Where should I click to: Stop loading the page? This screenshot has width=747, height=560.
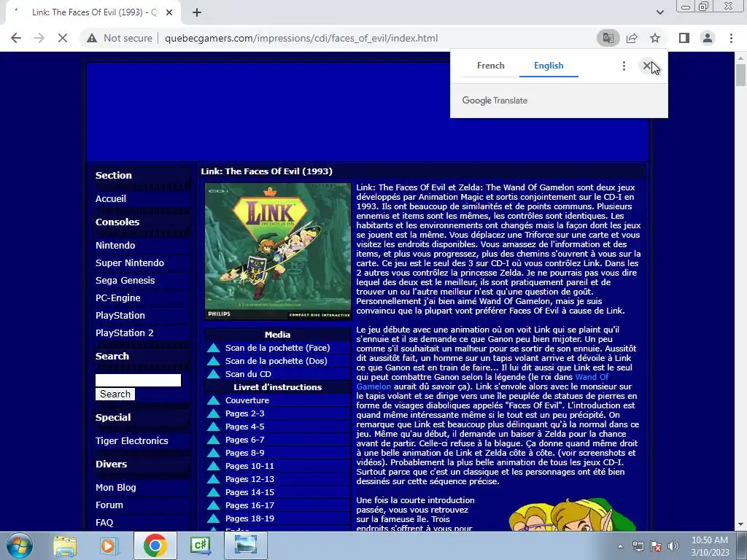click(63, 38)
